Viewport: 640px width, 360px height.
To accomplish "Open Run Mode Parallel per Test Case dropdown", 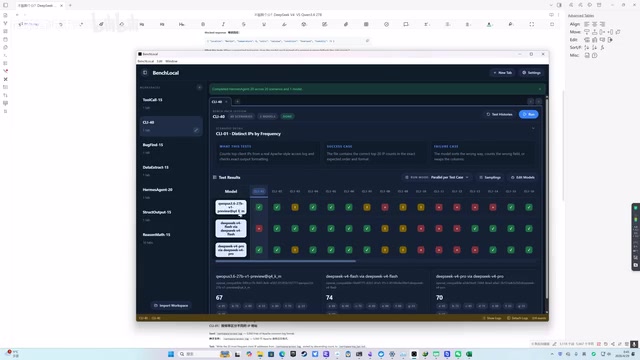I will (x=437, y=178).
